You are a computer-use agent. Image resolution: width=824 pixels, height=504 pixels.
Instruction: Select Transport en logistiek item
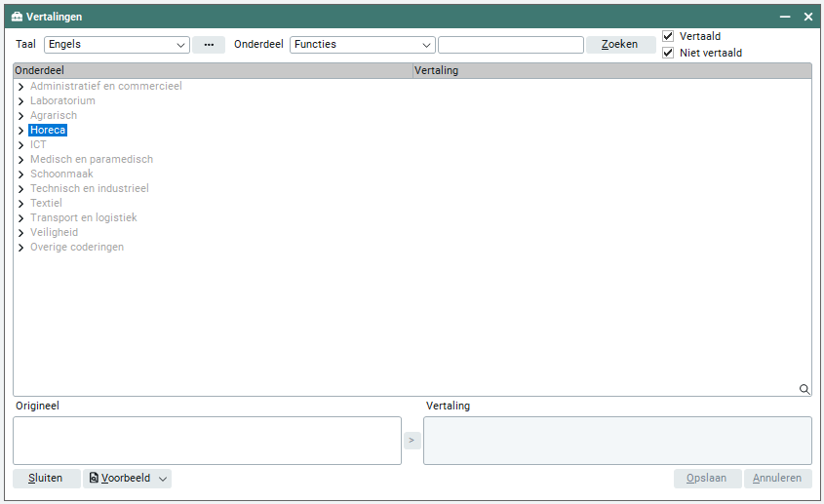(x=83, y=217)
